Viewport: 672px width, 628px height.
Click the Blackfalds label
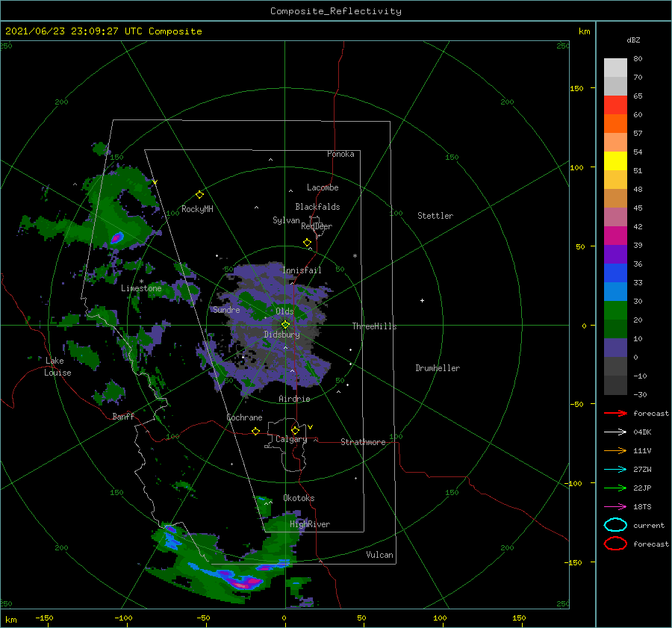317,207
